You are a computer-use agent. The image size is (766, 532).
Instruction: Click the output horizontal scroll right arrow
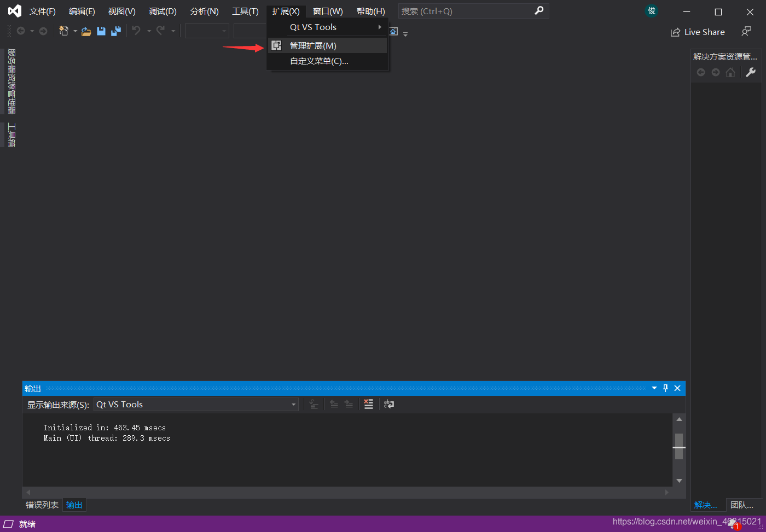(x=666, y=492)
